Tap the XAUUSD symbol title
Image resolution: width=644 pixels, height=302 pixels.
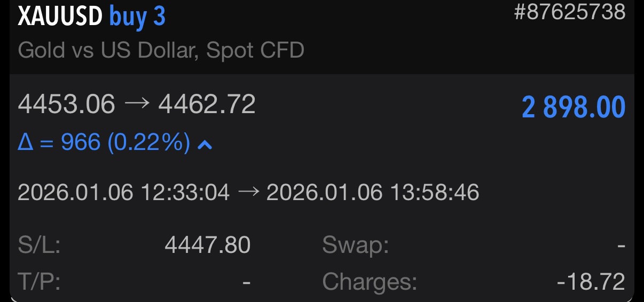pyautogui.click(x=60, y=17)
